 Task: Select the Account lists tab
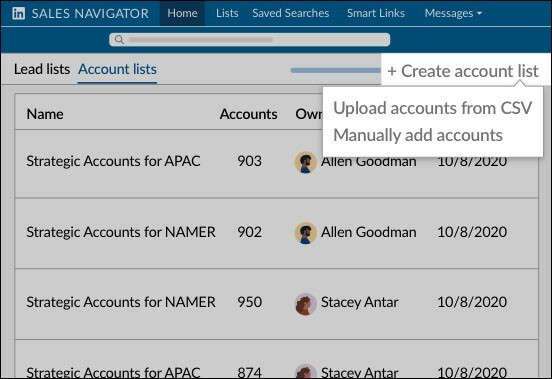tap(117, 69)
